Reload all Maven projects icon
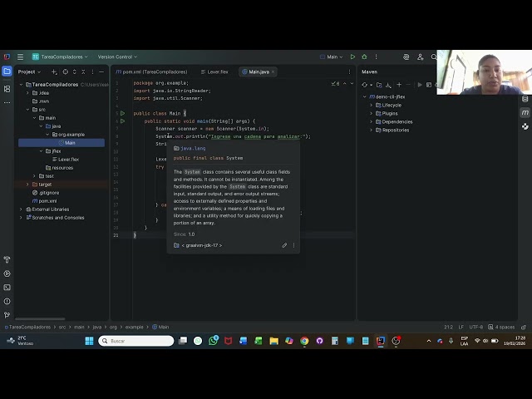This screenshot has height=399, width=532. tap(365, 85)
